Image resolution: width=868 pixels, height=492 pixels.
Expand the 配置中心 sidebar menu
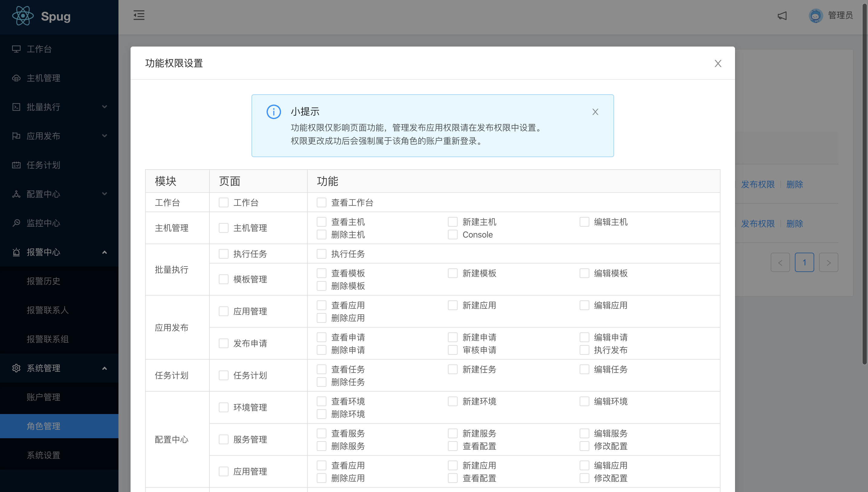104,194
